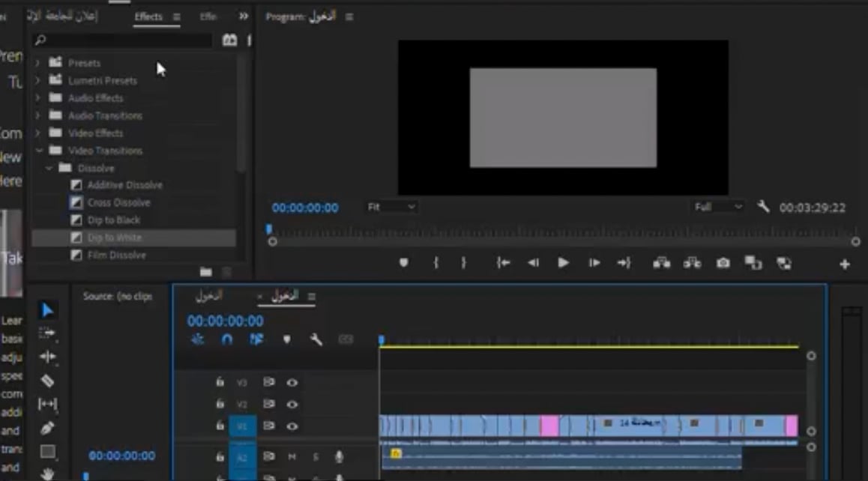868x481 pixels.
Task: Toggle timeline snapping magnet
Action: point(227,339)
